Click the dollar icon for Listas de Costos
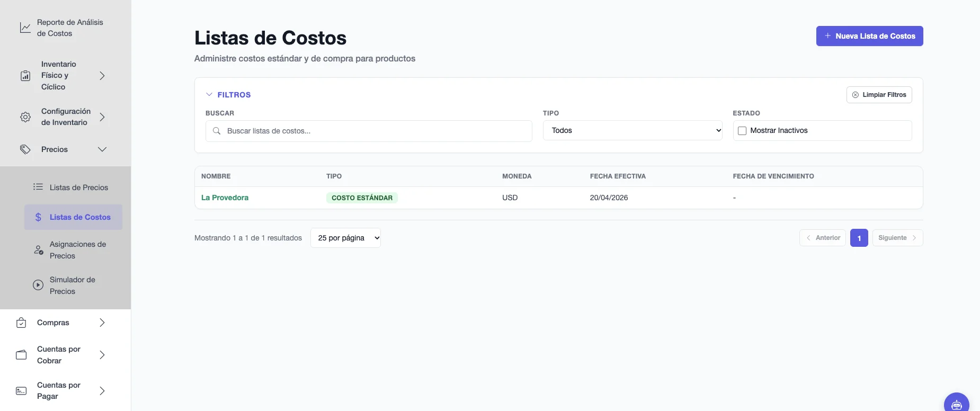This screenshot has height=411, width=980. pyautogui.click(x=38, y=217)
